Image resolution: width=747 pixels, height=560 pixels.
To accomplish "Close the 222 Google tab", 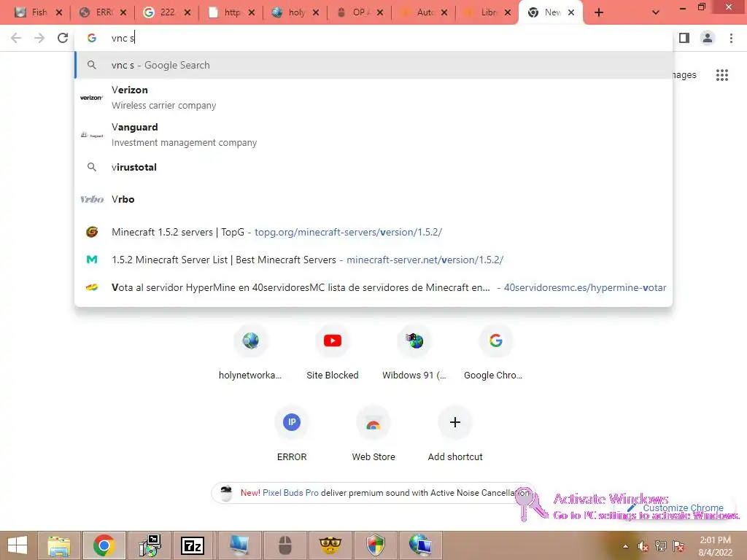I will 187,12.
